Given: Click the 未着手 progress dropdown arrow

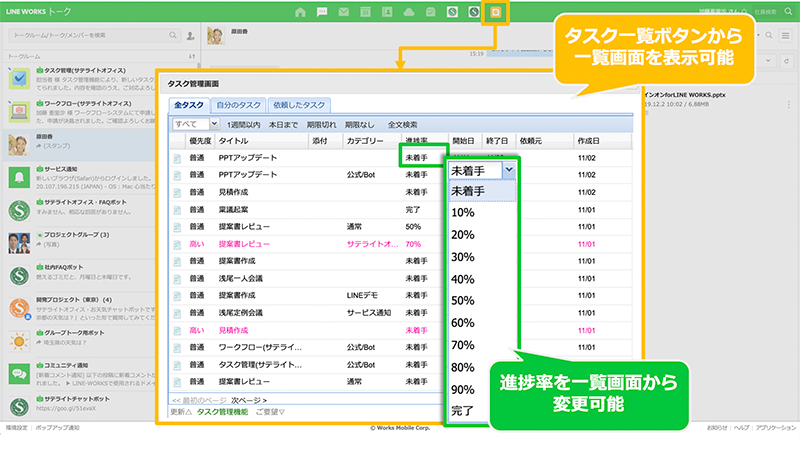Looking at the screenshot, I should pyautogui.click(x=509, y=170).
